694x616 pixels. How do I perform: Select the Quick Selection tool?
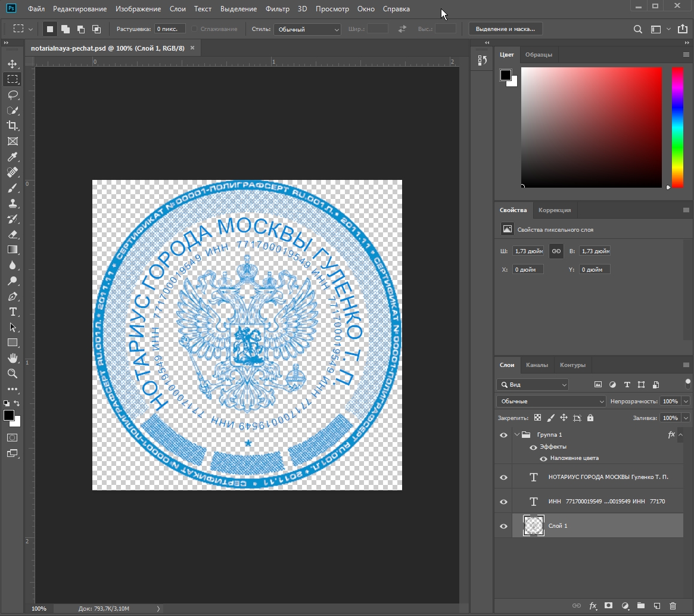tap(13, 110)
